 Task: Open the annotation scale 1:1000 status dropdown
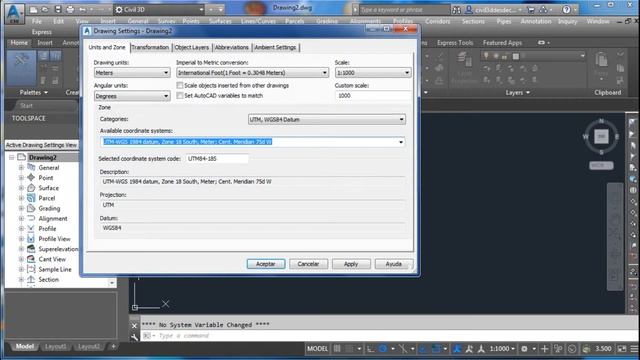pos(502,349)
